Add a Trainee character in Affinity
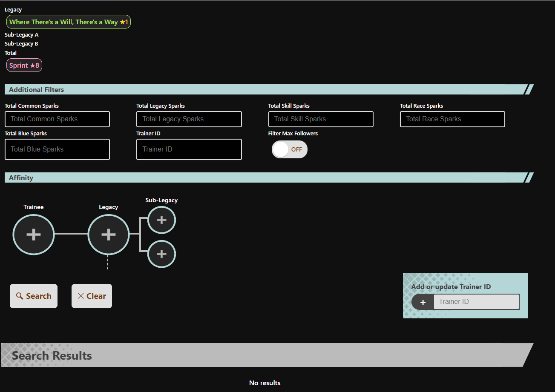The height and width of the screenshot is (392, 555). [x=34, y=235]
